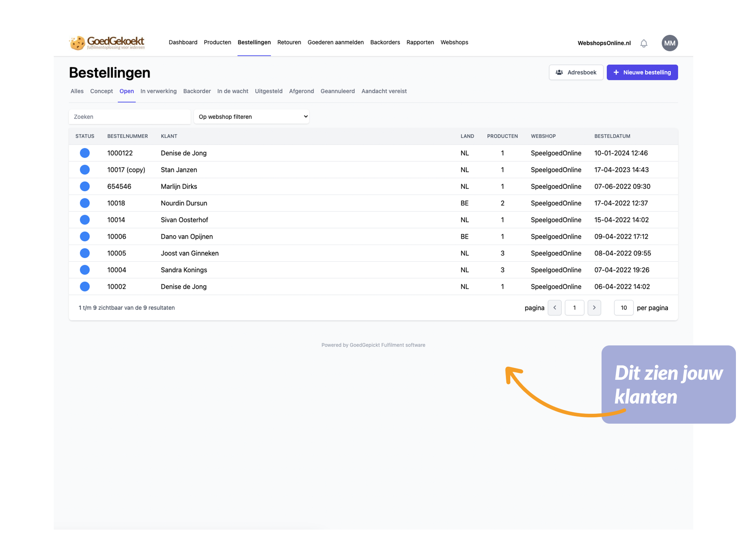Click status dot of Sandra Konings order
The height and width of the screenshot is (560, 747).
pyautogui.click(x=85, y=270)
